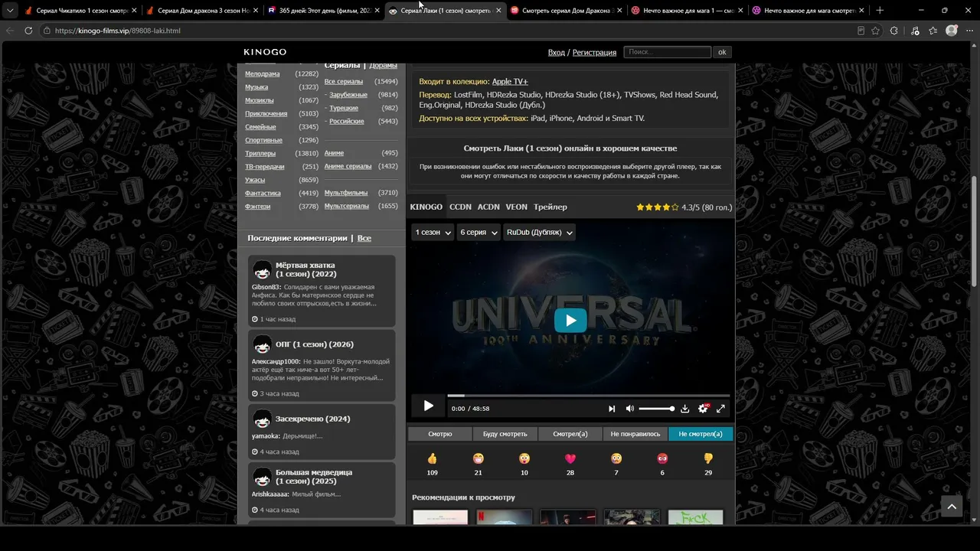Bookmark this page with the star icon

click(876, 31)
